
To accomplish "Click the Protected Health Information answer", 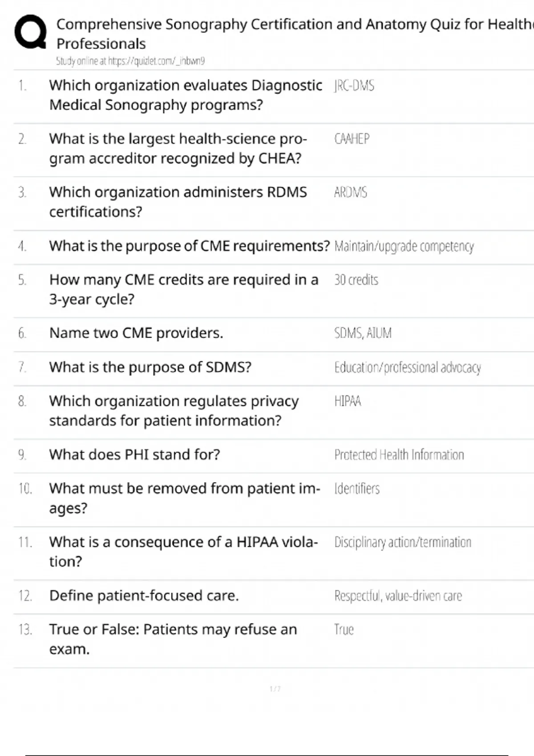I will [x=399, y=454].
